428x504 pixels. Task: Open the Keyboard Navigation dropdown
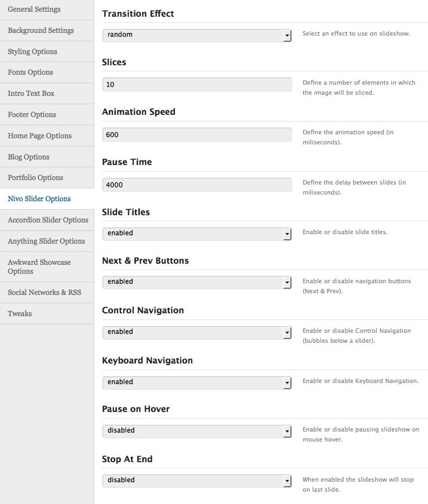point(197,382)
